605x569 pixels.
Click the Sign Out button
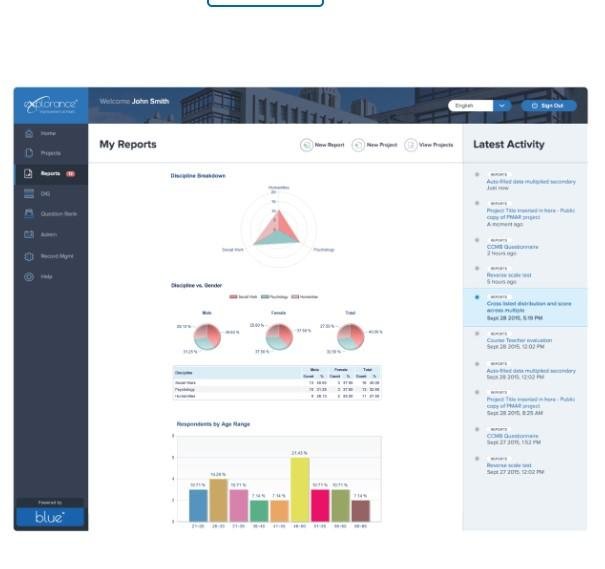click(x=549, y=106)
